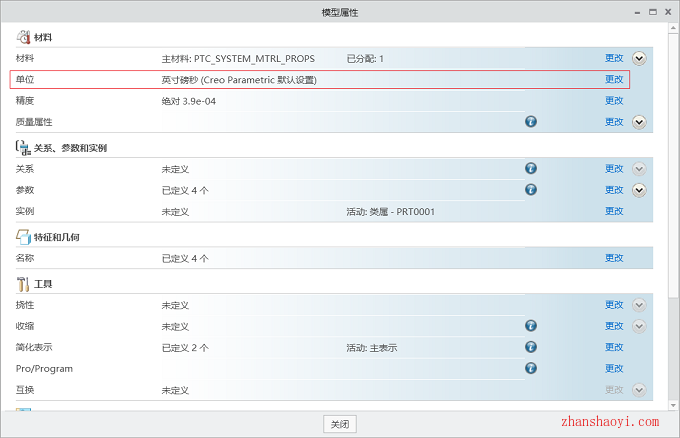Select text 已分配: 1
This screenshot has width=680, height=438.
(x=365, y=59)
